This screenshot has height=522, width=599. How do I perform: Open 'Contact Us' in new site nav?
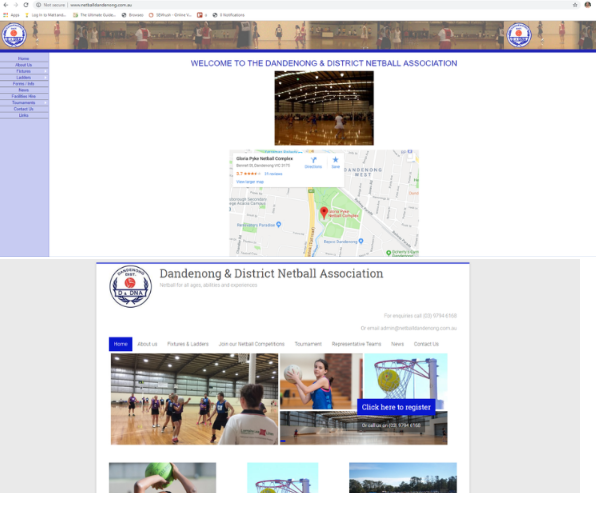click(x=426, y=344)
